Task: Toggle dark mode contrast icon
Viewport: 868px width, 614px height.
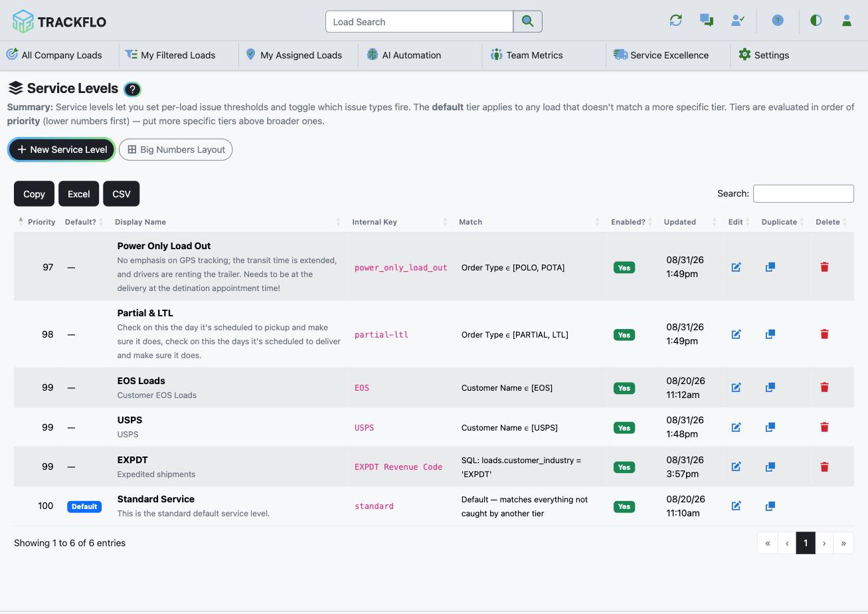Action: point(816,21)
